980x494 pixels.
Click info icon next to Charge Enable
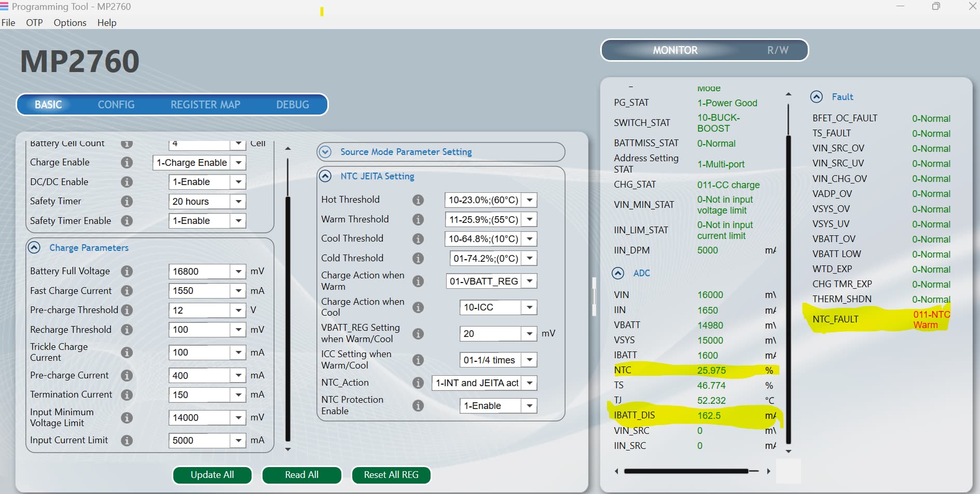[127, 162]
